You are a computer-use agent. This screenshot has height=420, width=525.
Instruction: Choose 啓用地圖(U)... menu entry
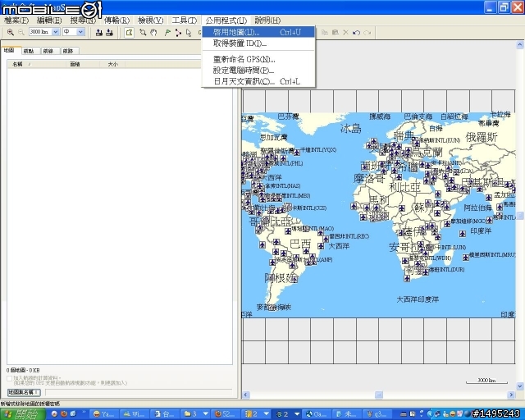[258, 32]
